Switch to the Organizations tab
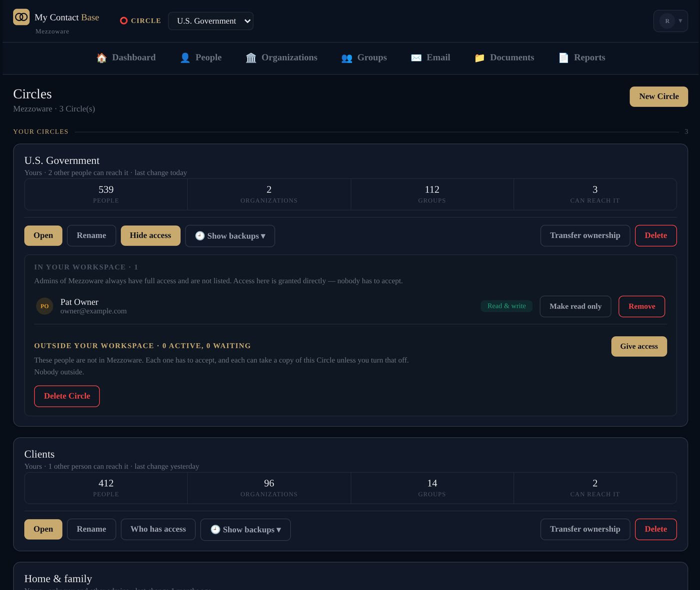 coord(281,57)
